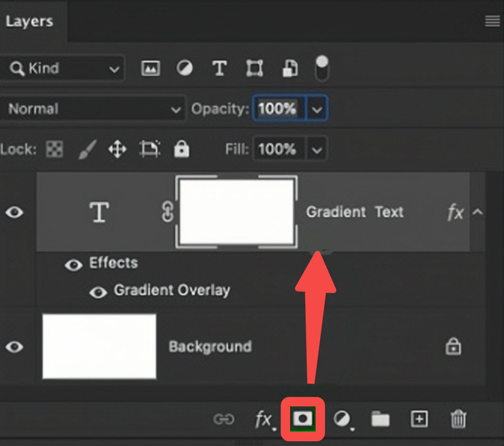Filter layers by type with the T icon
This screenshot has width=504, height=446.
pyautogui.click(x=219, y=68)
